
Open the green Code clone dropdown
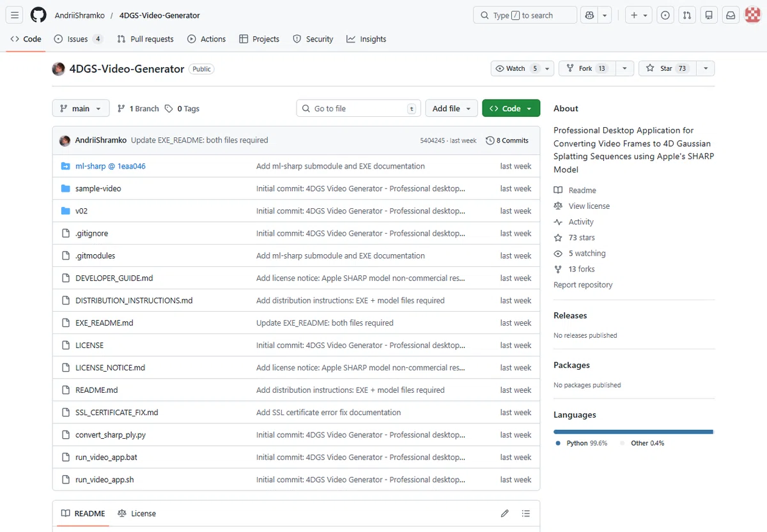[511, 109]
